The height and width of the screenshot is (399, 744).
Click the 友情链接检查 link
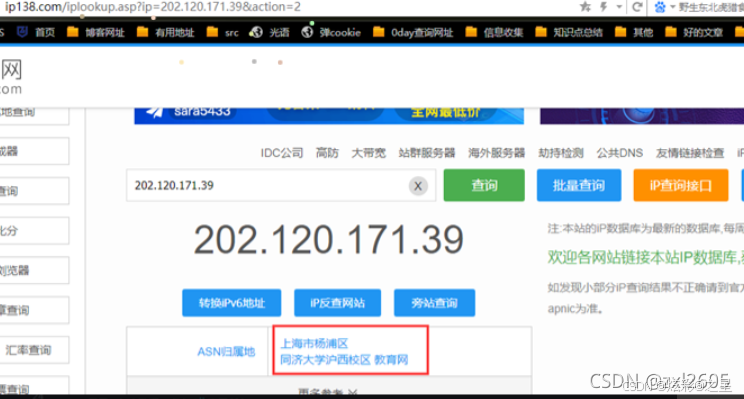click(690, 153)
